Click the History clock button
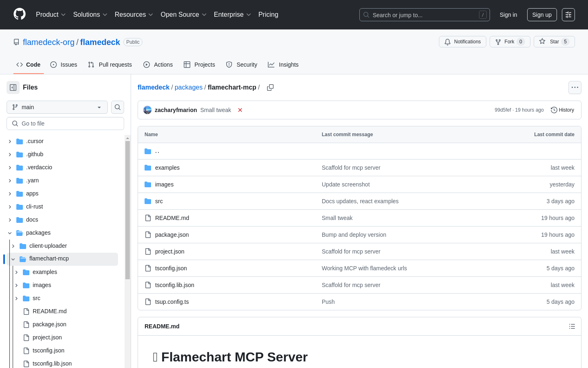This screenshot has width=588, height=368. pos(562,110)
